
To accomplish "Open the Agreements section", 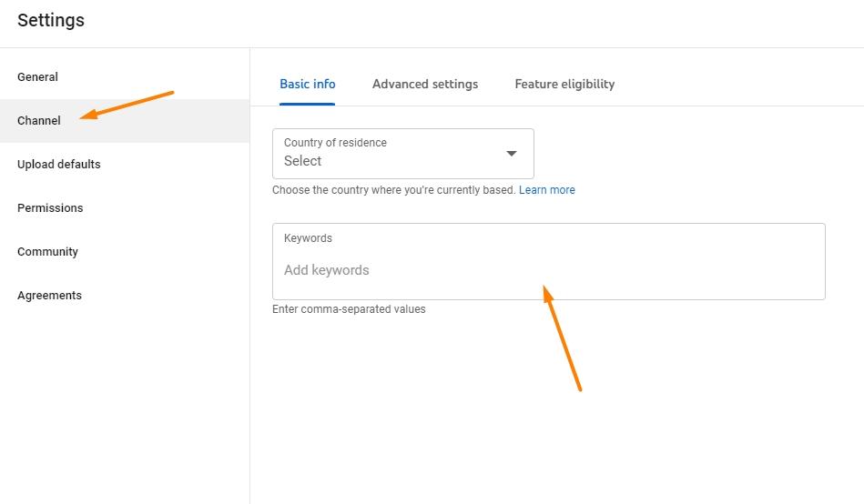I will (49, 296).
